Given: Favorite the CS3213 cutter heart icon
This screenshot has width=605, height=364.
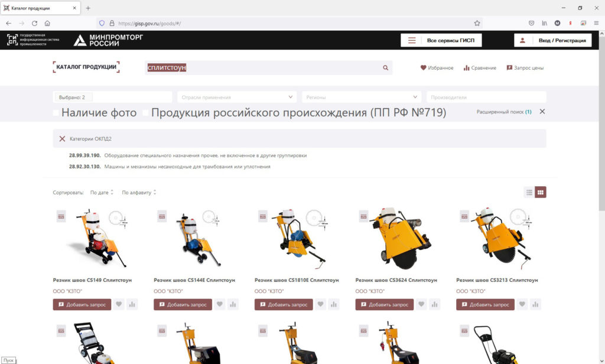Looking at the screenshot, I should coord(522,304).
